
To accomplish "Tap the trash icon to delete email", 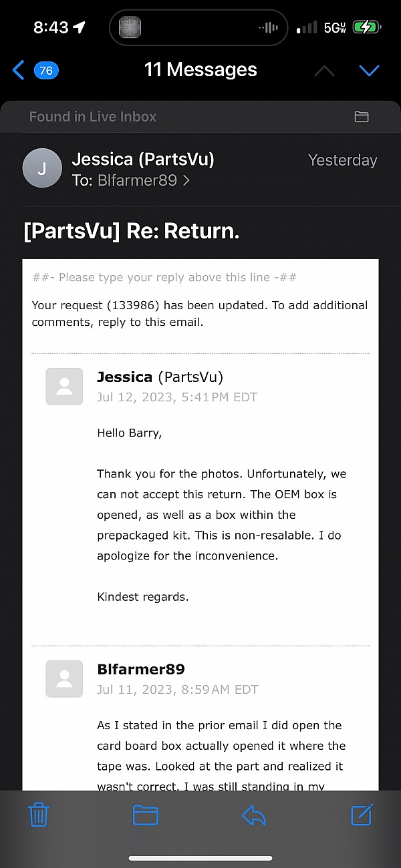I will pos(38,815).
